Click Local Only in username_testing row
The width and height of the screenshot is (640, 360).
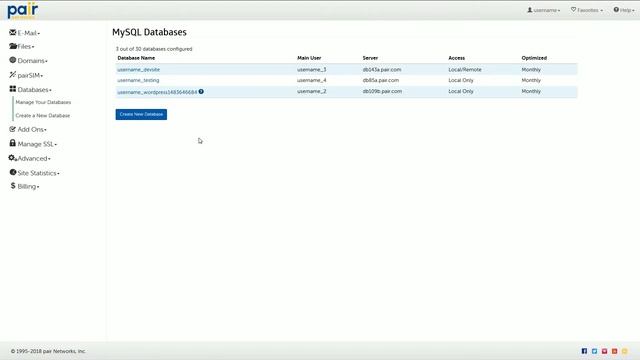click(x=461, y=80)
